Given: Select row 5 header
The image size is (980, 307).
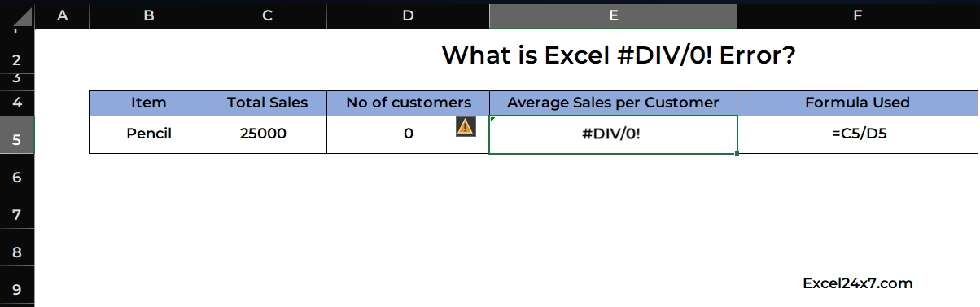Looking at the screenshot, I should click(17, 138).
